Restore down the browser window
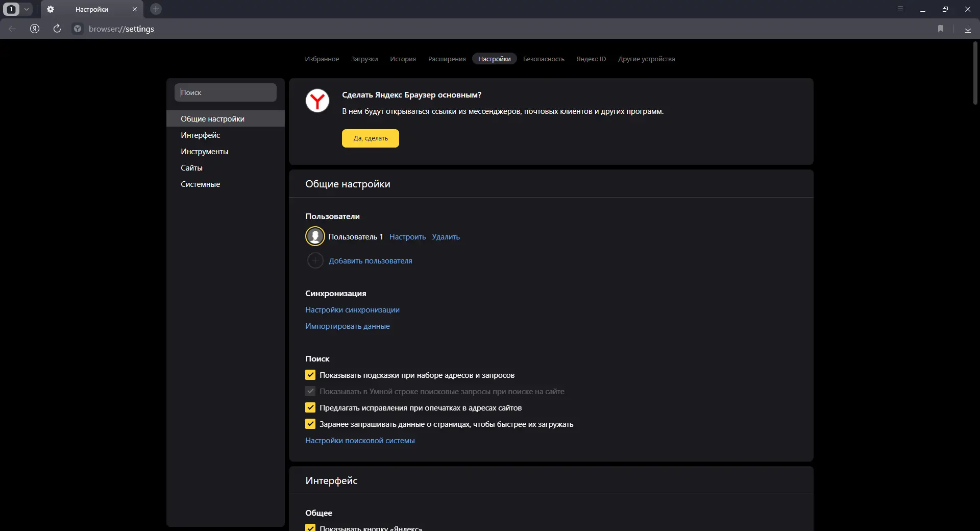Viewport: 980px width, 531px height. tap(945, 9)
